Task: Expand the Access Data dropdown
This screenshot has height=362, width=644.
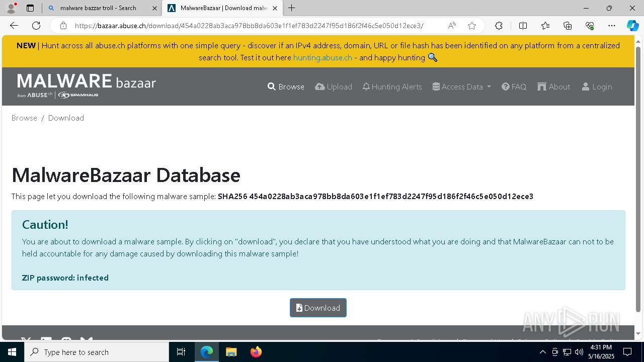Action: click(x=461, y=86)
